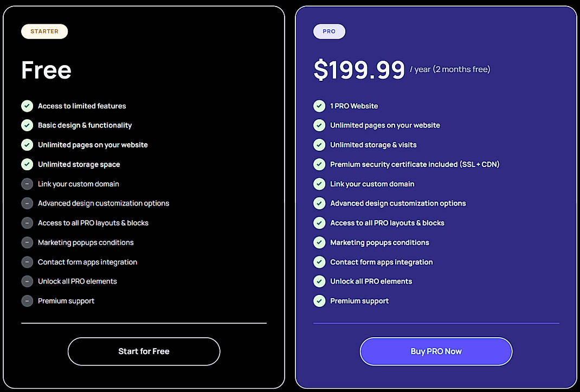Click dash icon beside Starter Unlock all PRO elements
The image size is (580, 392).
27,281
